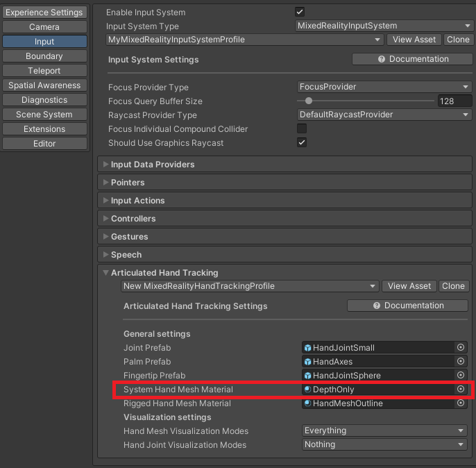Expand Controllers section
The image size is (476, 468).
[x=284, y=218]
